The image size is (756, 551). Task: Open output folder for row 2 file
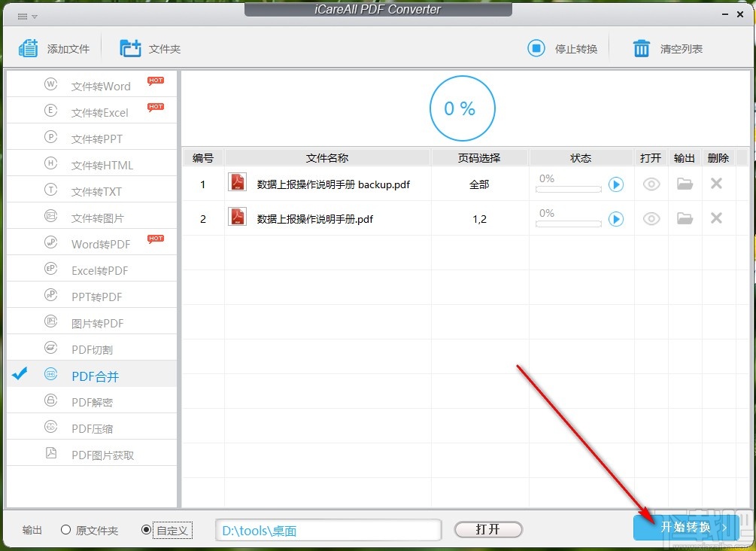coord(685,218)
